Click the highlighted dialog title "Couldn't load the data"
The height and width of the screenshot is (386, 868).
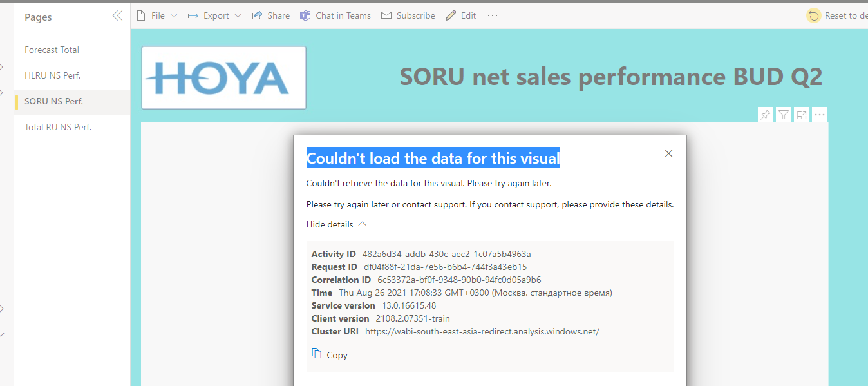(433, 158)
